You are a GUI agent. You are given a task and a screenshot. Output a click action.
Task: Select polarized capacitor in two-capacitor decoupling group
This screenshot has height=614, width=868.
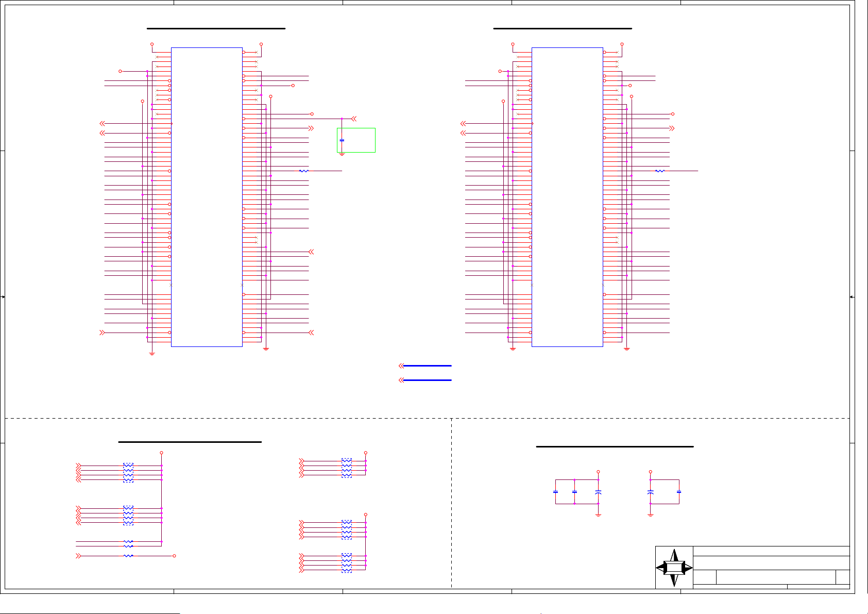coord(651,492)
